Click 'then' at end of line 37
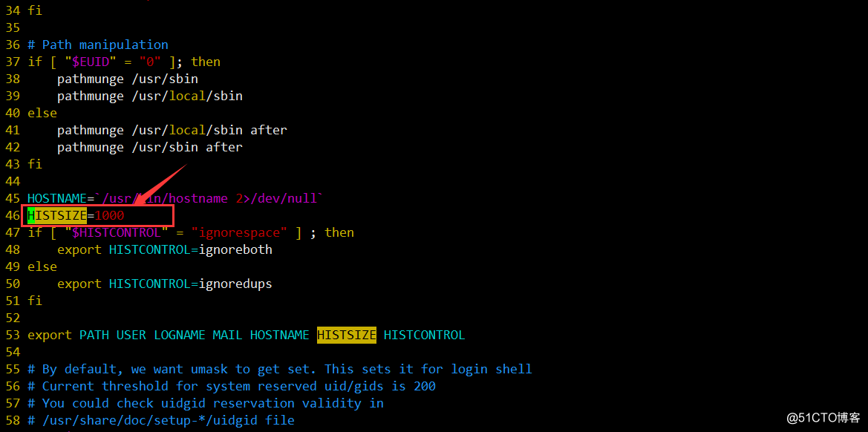The height and width of the screenshot is (432, 868). (x=206, y=62)
